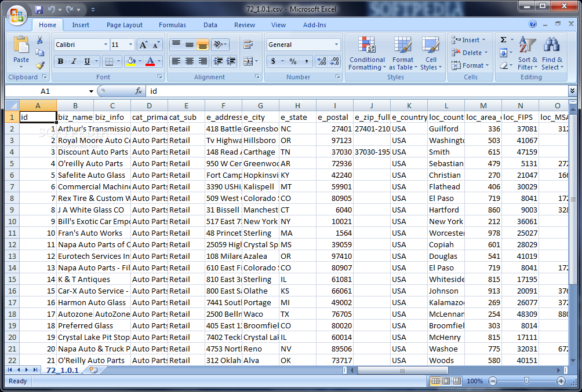Open the Insert tab
Screen dimensions: 582x392
point(81,25)
